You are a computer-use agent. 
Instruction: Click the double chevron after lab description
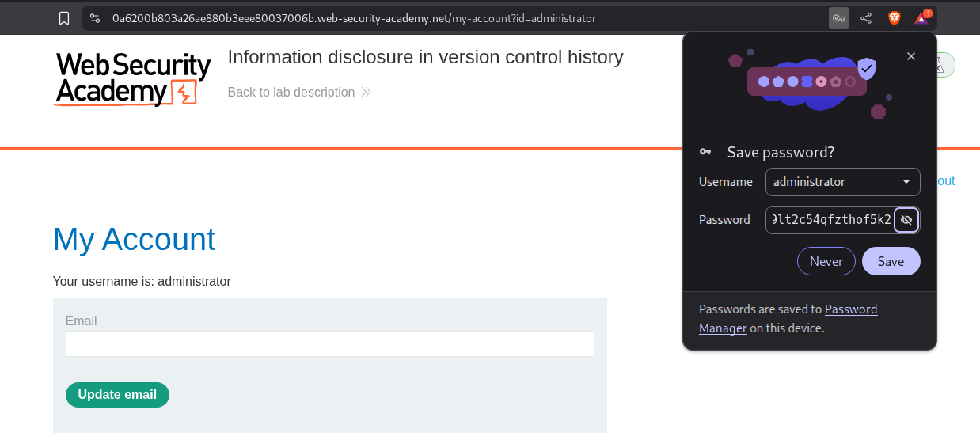(366, 93)
